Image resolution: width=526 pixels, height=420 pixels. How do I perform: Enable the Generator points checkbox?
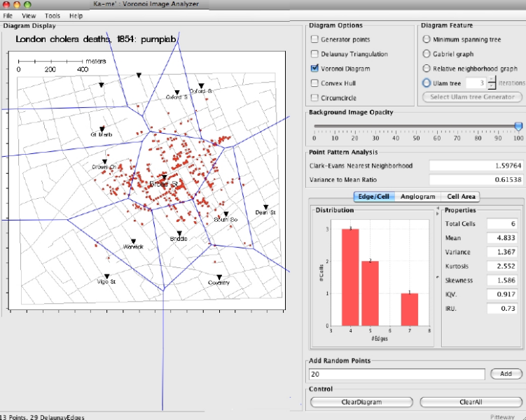(x=314, y=40)
